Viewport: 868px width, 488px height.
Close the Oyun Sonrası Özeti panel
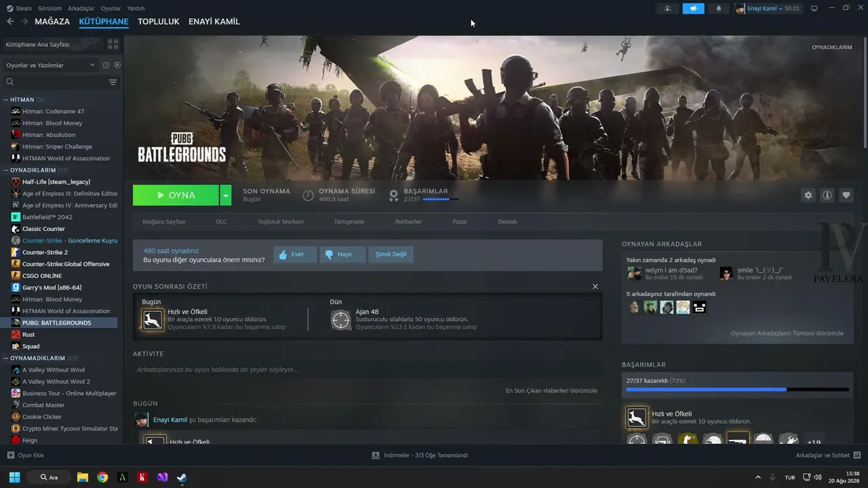pyautogui.click(x=595, y=287)
